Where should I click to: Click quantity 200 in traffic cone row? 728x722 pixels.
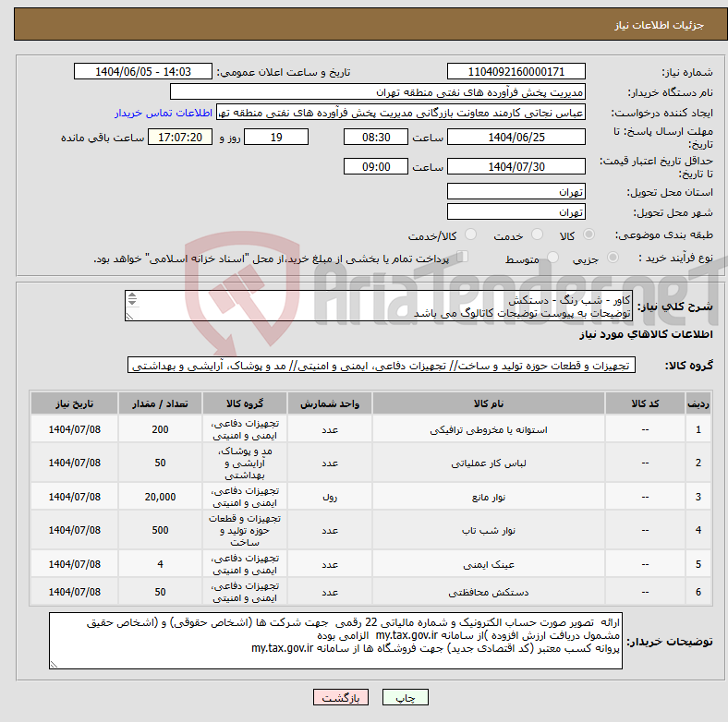160,429
